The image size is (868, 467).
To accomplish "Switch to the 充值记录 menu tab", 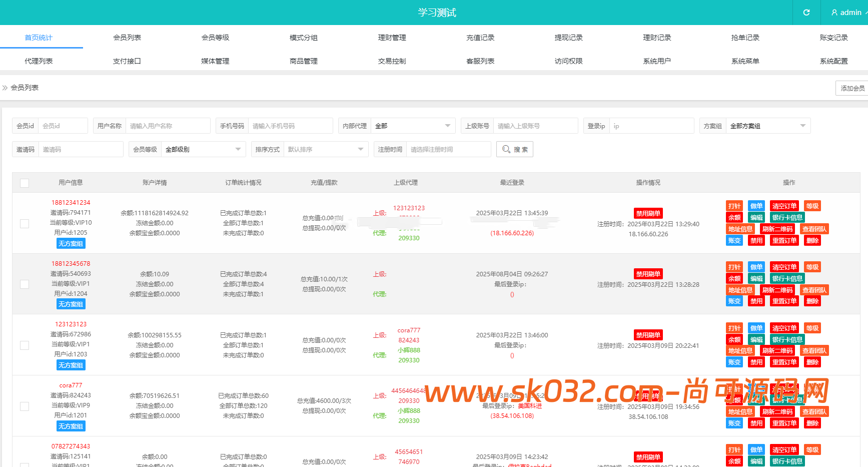I will pos(480,37).
